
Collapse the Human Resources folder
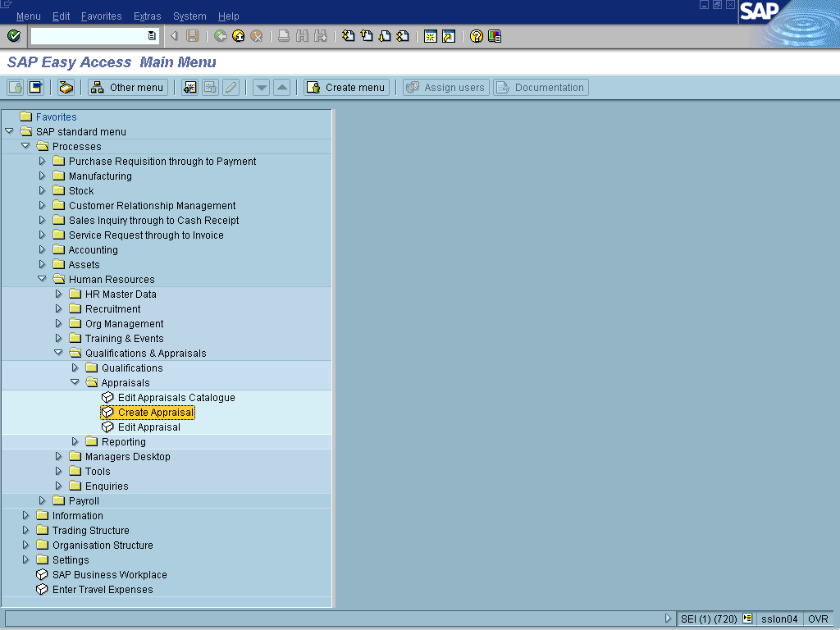[42, 279]
